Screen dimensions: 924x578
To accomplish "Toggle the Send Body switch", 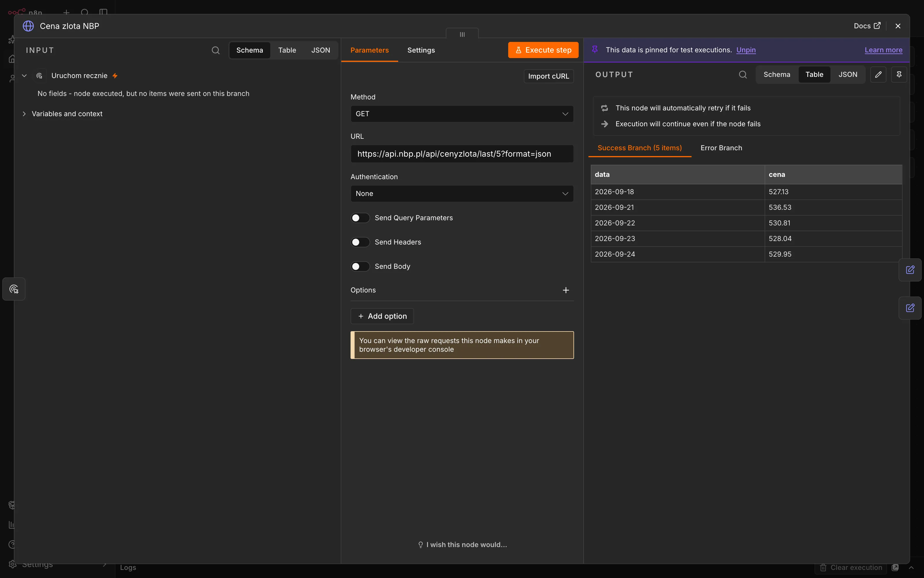I will (x=360, y=266).
